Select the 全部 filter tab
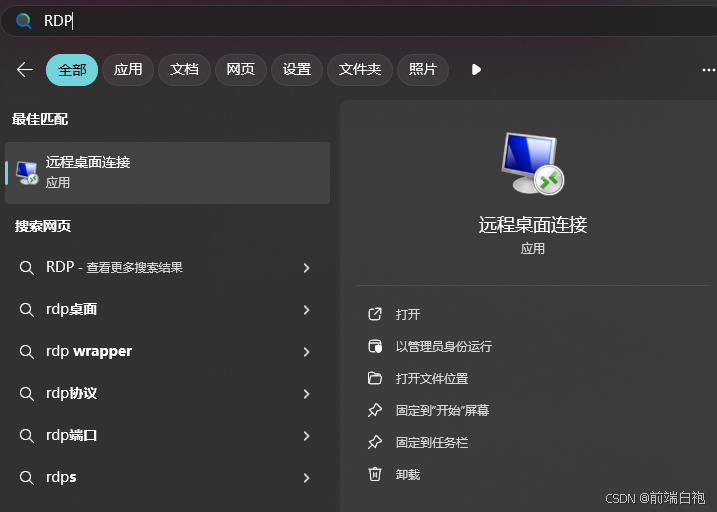The image size is (717, 512). point(72,70)
